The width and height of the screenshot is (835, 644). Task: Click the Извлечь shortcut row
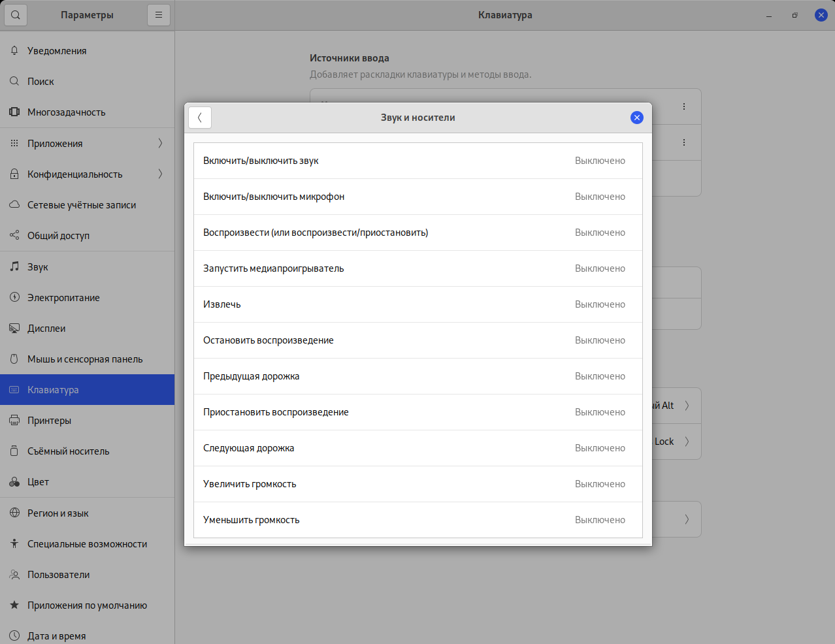pos(417,304)
